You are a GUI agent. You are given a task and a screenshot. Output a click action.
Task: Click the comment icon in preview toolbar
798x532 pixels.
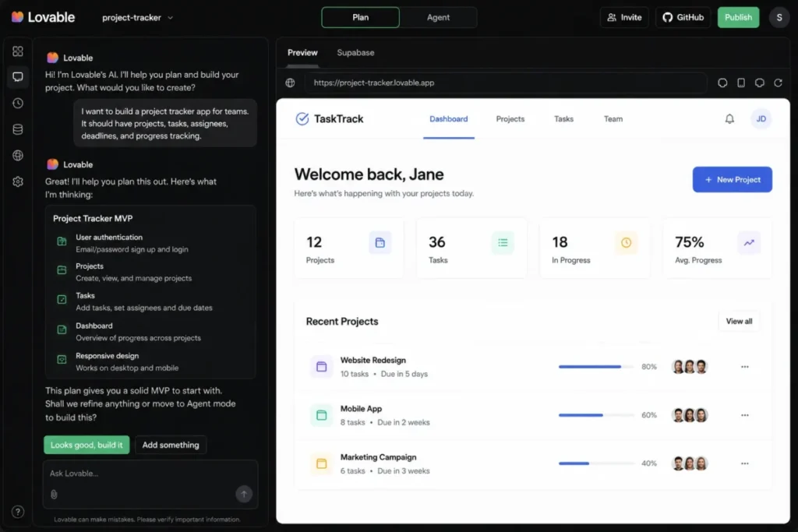[x=759, y=83]
